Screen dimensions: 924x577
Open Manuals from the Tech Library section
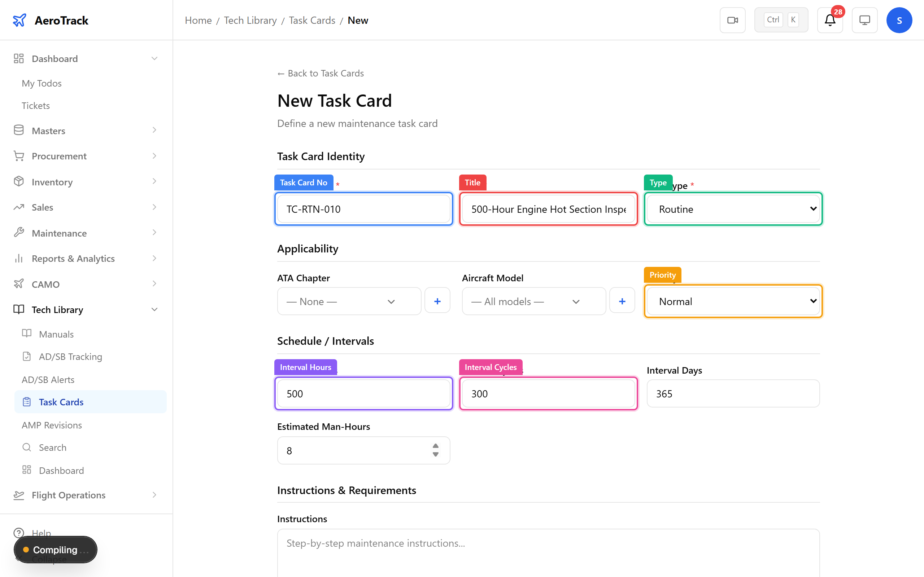(x=56, y=334)
